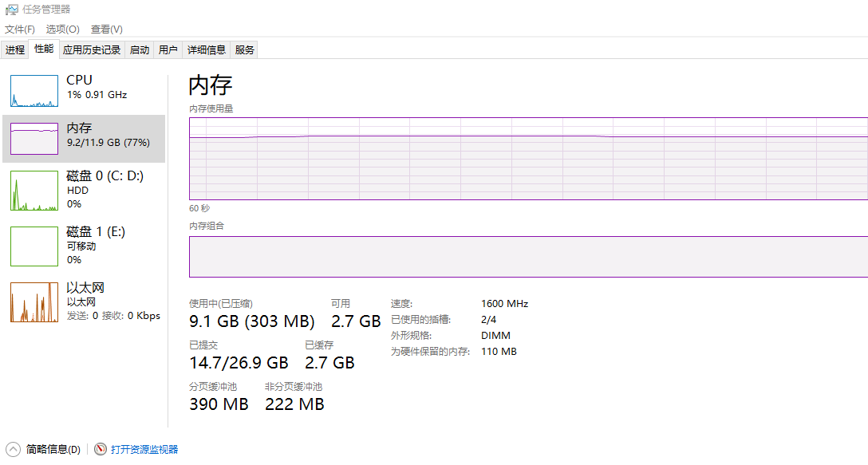Open the 选项(O) menu
The image size is (868, 465).
62,30
